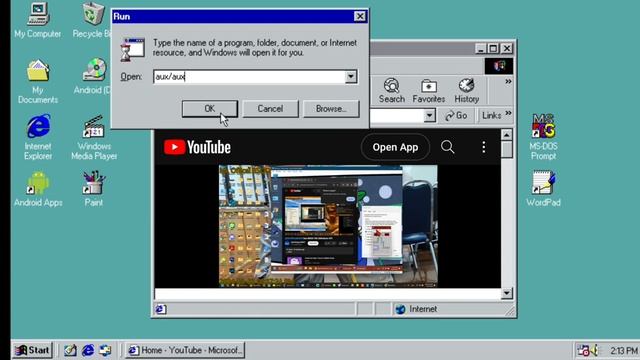
Task: Expand the Links bar chevron
Action: [x=508, y=113]
